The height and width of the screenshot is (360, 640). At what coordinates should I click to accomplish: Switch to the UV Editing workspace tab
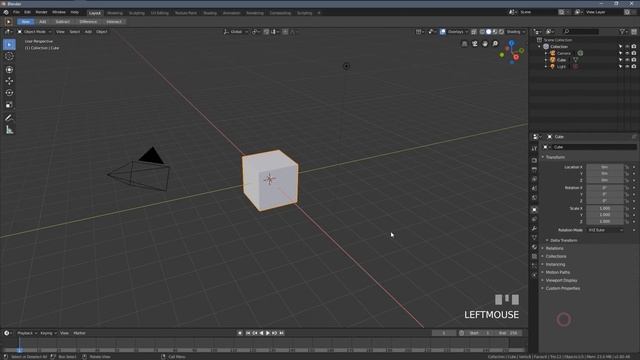click(x=160, y=13)
